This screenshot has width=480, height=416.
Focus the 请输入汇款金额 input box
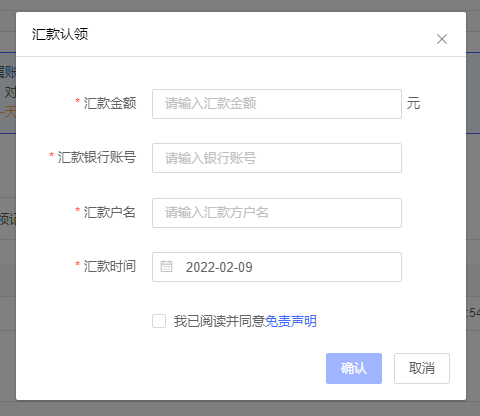277,104
